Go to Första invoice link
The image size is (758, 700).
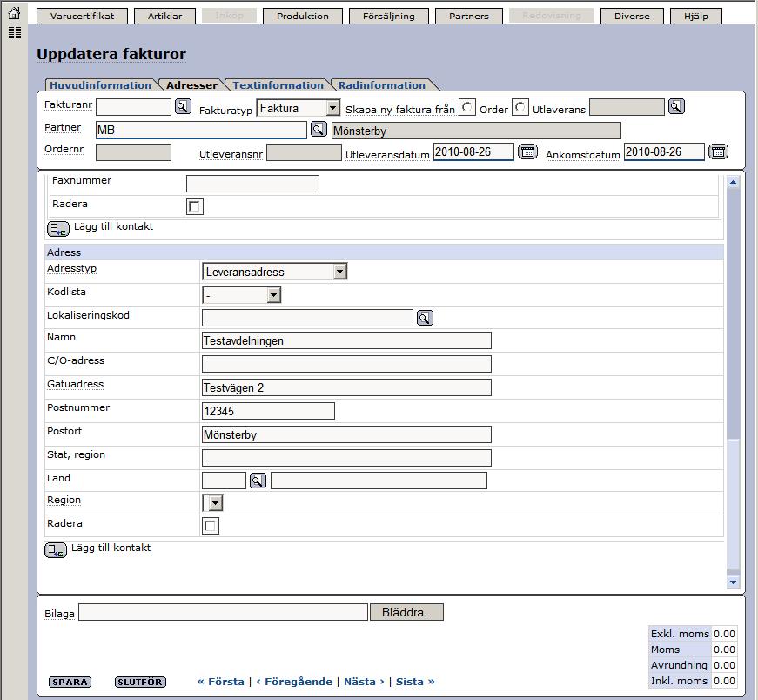(221, 682)
